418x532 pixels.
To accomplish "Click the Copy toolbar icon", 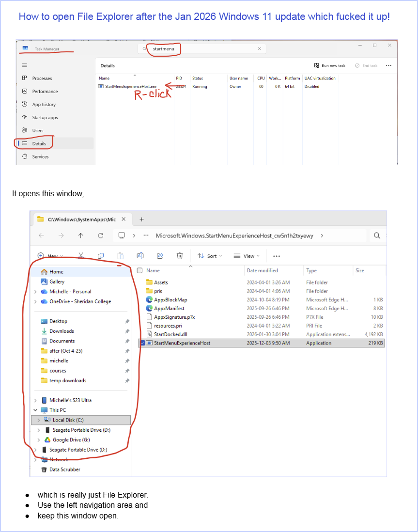I will coord(101,256).
